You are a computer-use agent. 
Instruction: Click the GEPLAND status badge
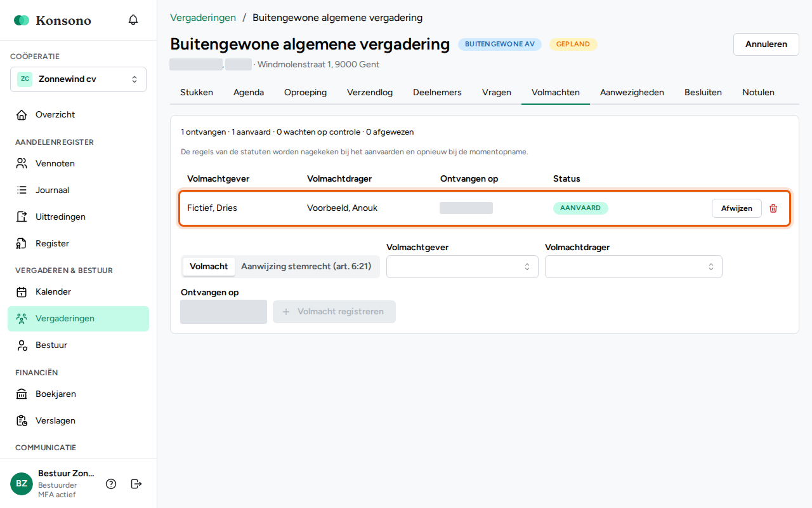click(573, 44)
